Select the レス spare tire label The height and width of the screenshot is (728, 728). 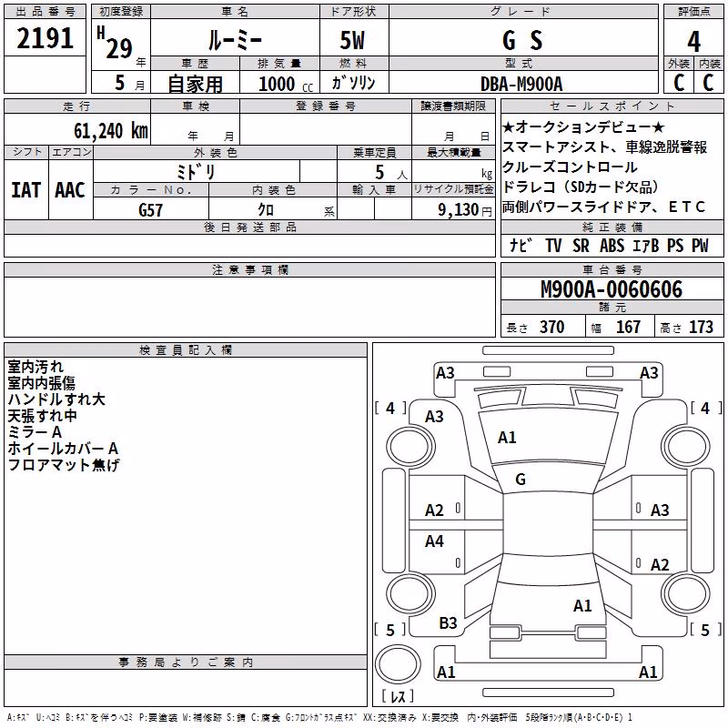tap(398, 696)
